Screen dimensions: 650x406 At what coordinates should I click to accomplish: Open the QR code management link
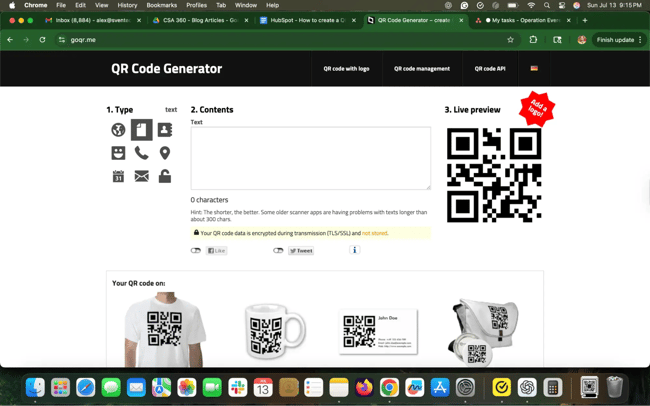pyautogui.click(x=422, y=68)
